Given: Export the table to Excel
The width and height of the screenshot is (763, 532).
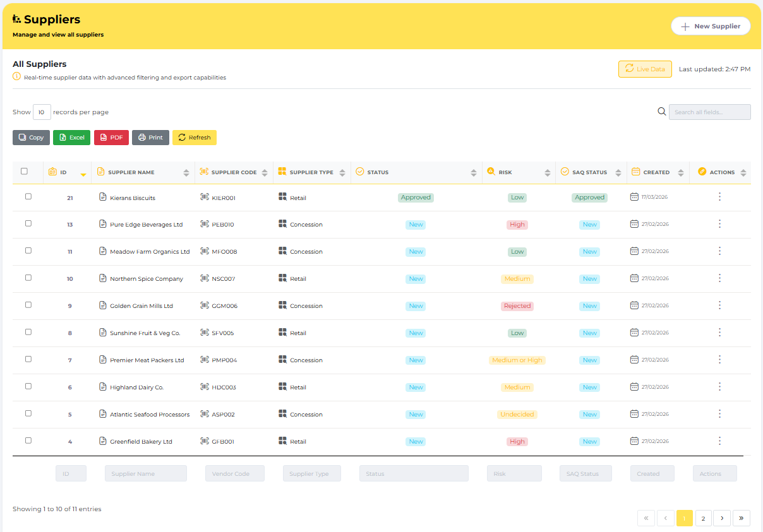Looking at the screenshot, I should tap(71, 138).
